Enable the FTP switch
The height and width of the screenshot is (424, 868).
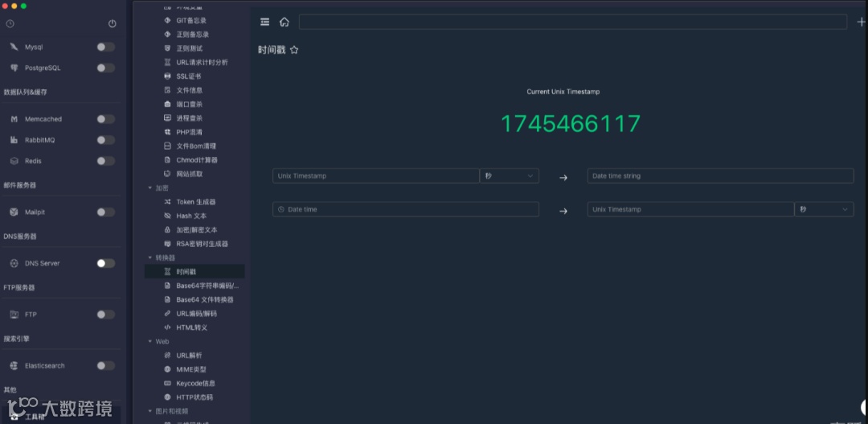coord(106,315)
